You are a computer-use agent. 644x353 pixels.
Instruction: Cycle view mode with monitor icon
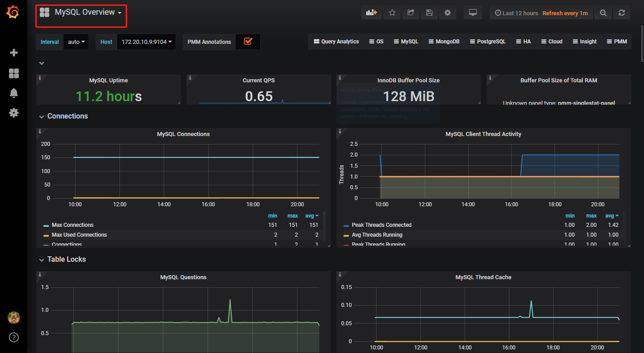pyautogui.click(x=473, y=13)
